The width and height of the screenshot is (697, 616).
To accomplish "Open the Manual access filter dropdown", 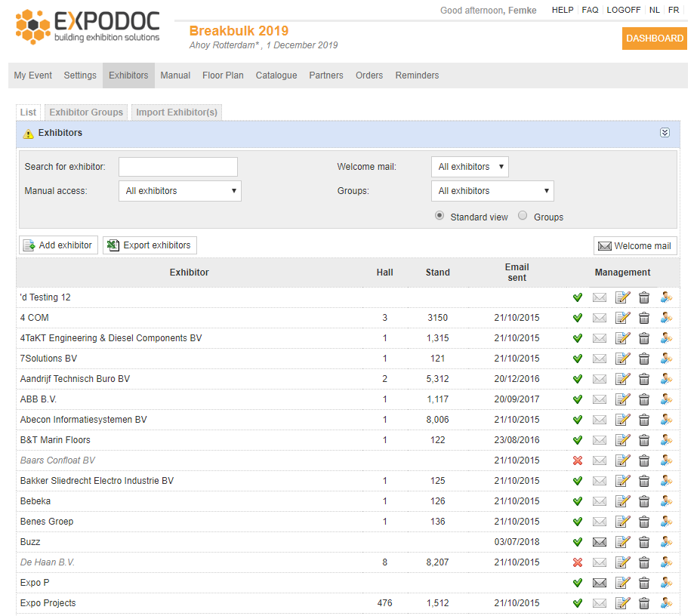I will [180, 191].
